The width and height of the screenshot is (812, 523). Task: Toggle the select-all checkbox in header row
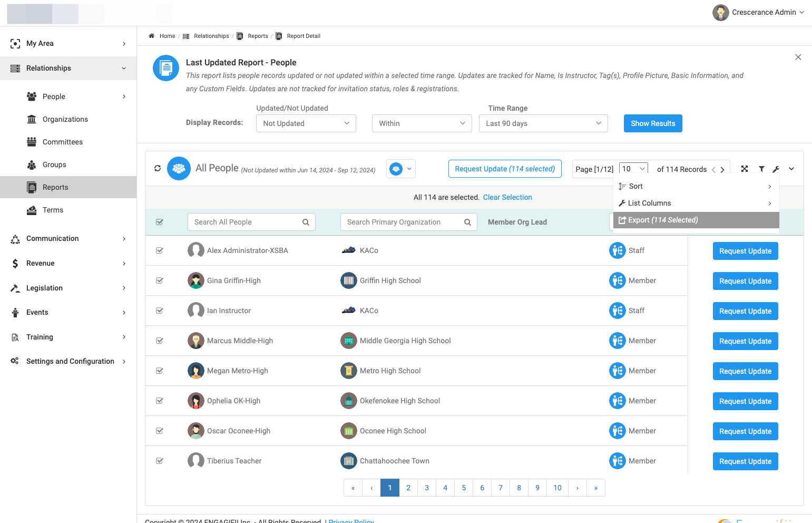coord(160,222)
